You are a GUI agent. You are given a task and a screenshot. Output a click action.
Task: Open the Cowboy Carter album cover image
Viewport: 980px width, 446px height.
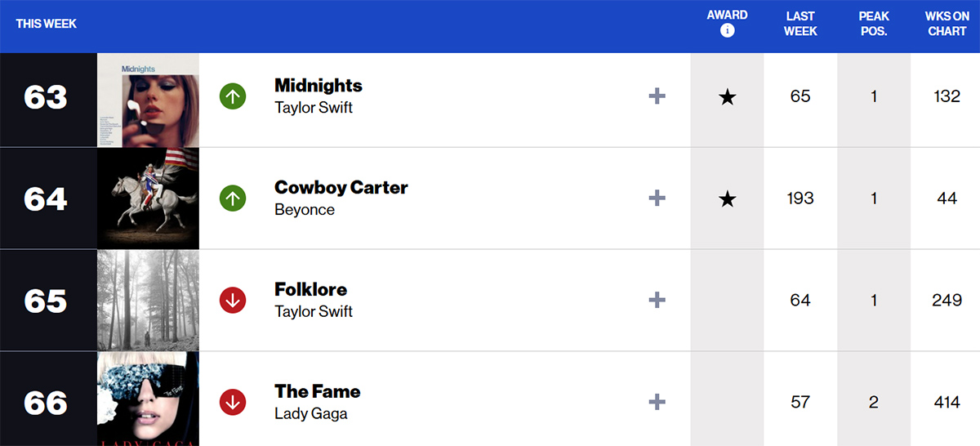pos(148,198)
